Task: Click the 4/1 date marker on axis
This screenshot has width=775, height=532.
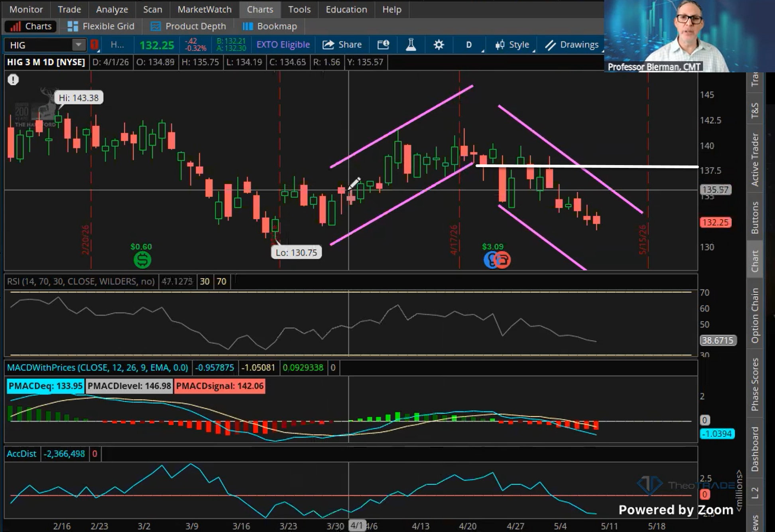Action: pos(357,526)
